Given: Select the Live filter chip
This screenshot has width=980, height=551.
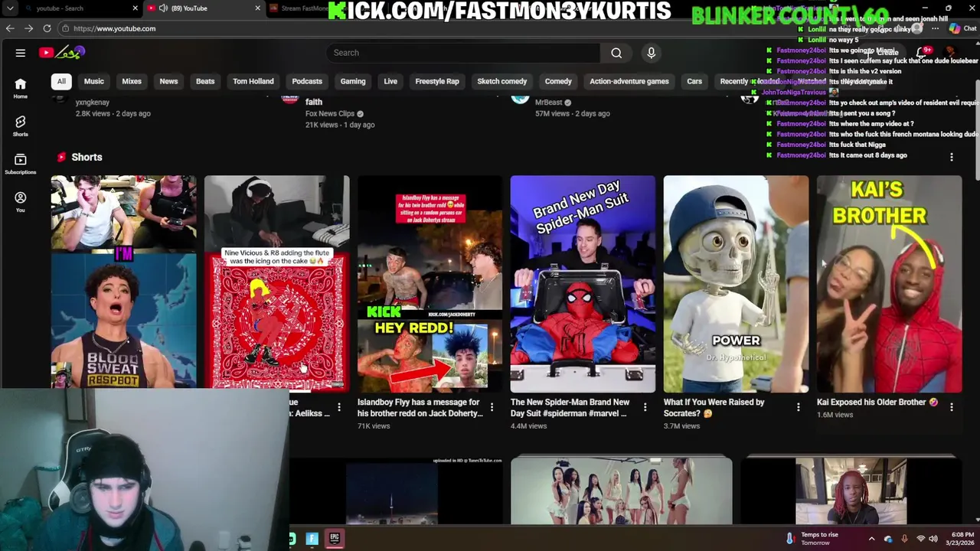Looking at the screenshot, I should [390, 81].
